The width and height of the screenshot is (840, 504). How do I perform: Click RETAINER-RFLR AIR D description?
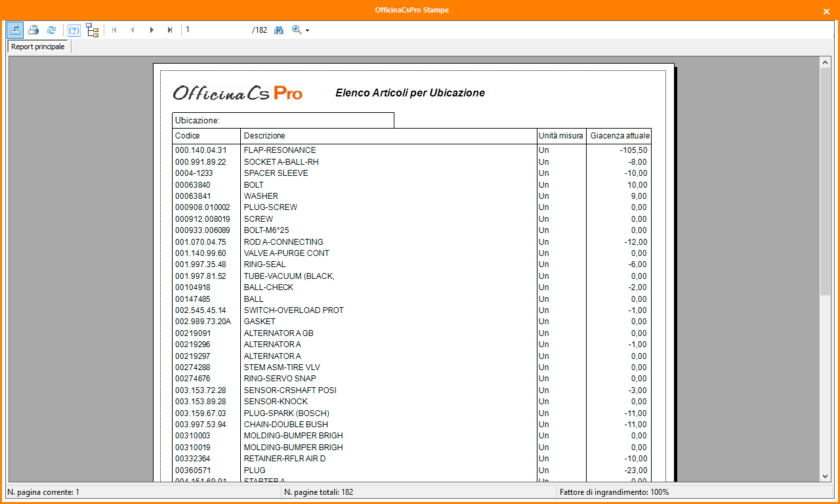tap(284, 459)
